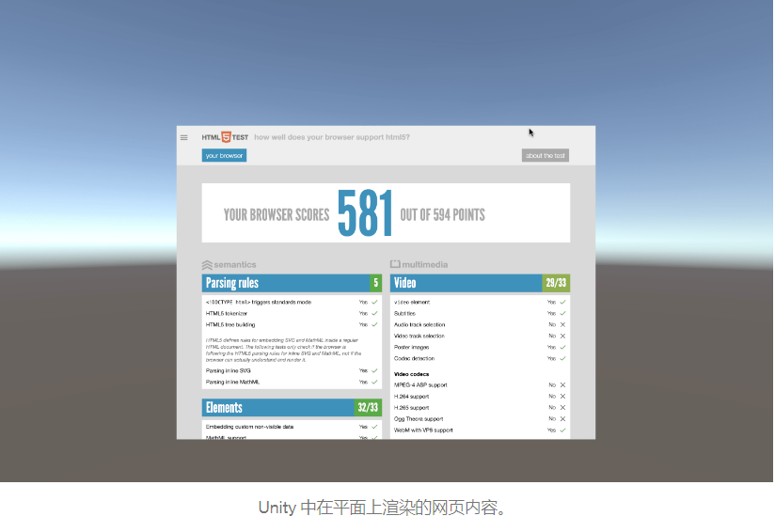Click the Video score badge 29/33
The width and height of the screenshot is (775, 532).
pyautogui.click(x=556, y=283)
